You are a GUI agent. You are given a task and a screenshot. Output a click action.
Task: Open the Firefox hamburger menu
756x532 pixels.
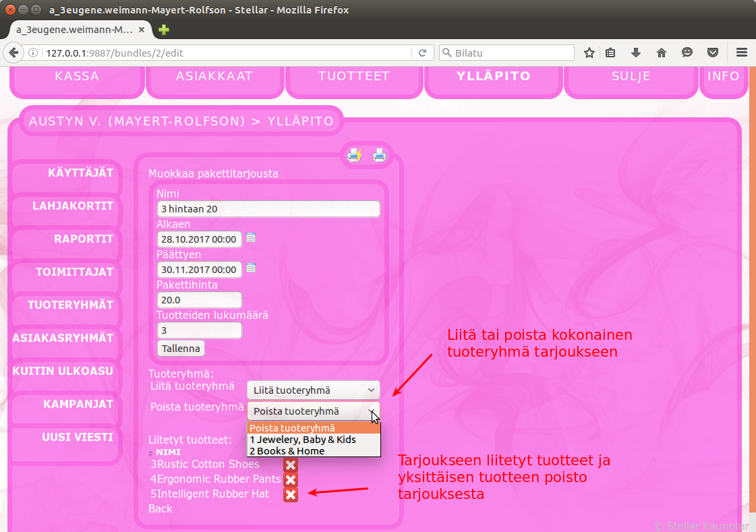point(742,53)
